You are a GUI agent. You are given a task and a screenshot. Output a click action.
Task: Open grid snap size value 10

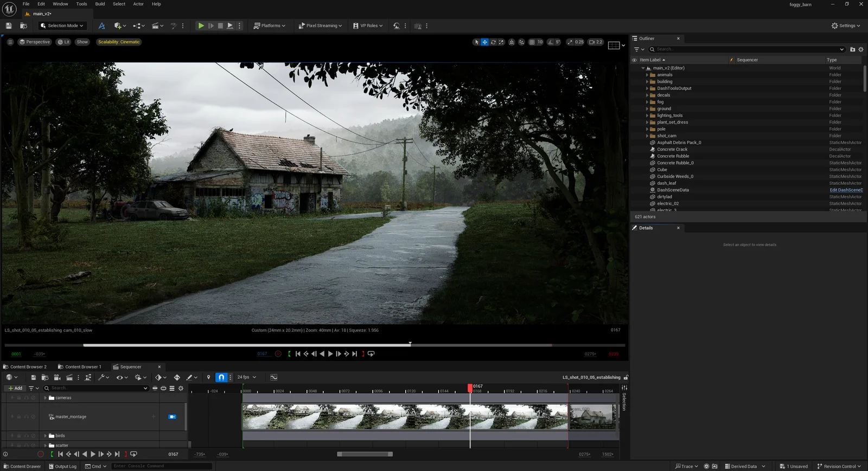(x=540, y=42)
